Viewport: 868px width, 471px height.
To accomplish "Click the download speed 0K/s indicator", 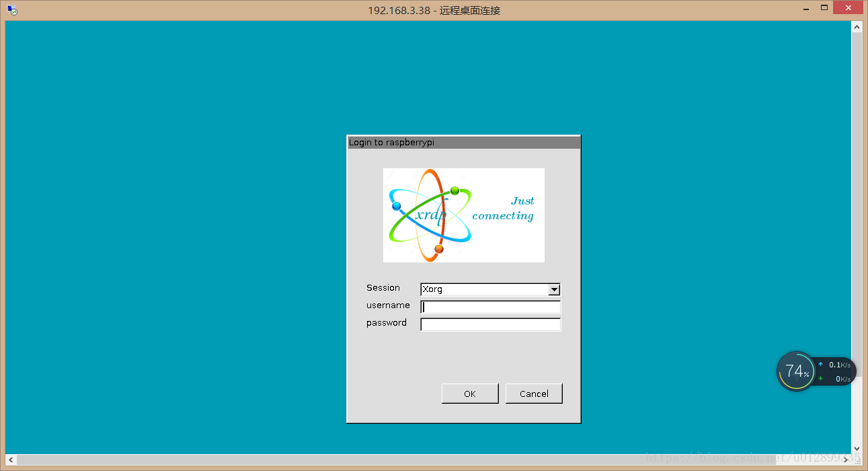I will click(834, 379).
